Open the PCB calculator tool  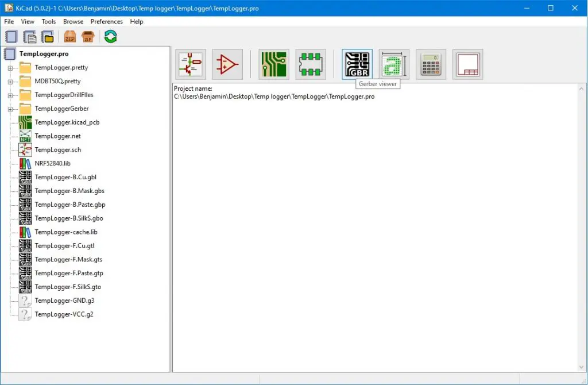431,64
